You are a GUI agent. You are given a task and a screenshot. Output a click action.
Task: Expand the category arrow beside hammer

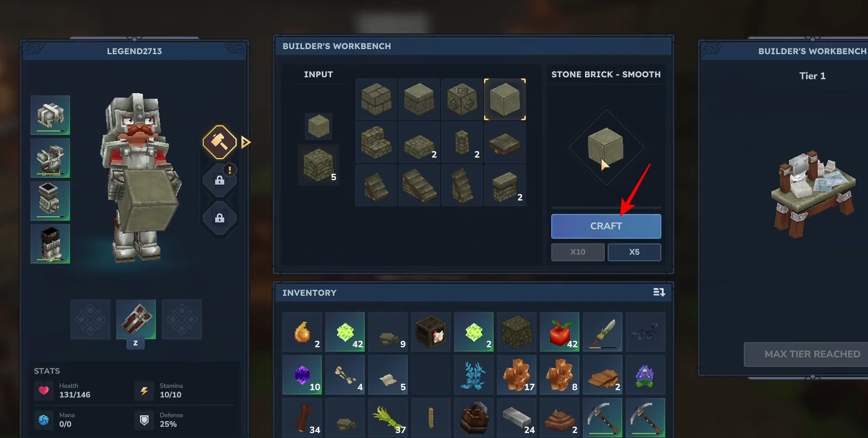pos(245,142)
